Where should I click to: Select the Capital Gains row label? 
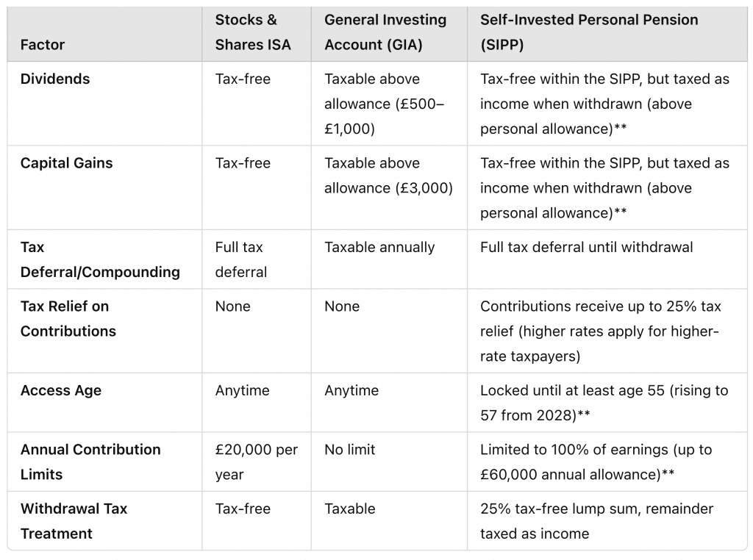(66, 163)
